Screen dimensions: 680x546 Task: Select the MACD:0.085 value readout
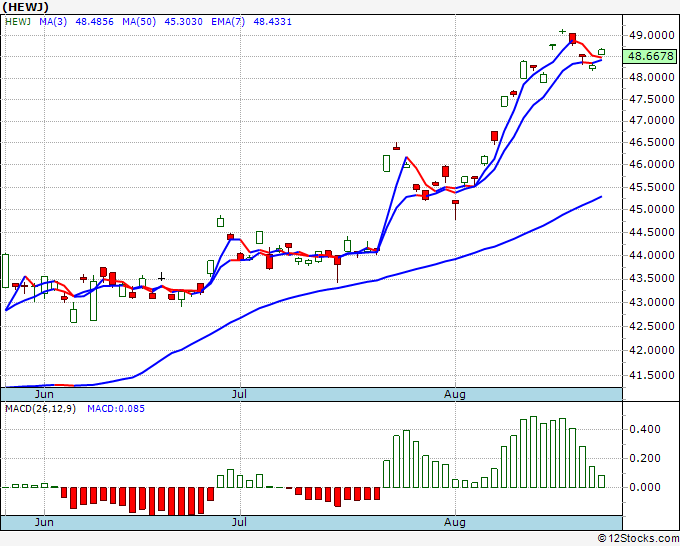click(x=116, y=409)
